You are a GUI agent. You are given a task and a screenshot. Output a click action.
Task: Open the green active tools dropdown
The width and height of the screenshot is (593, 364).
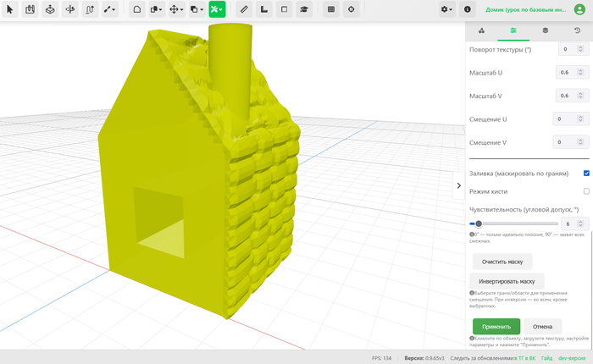pyautogui.click(x=217, y=9)
